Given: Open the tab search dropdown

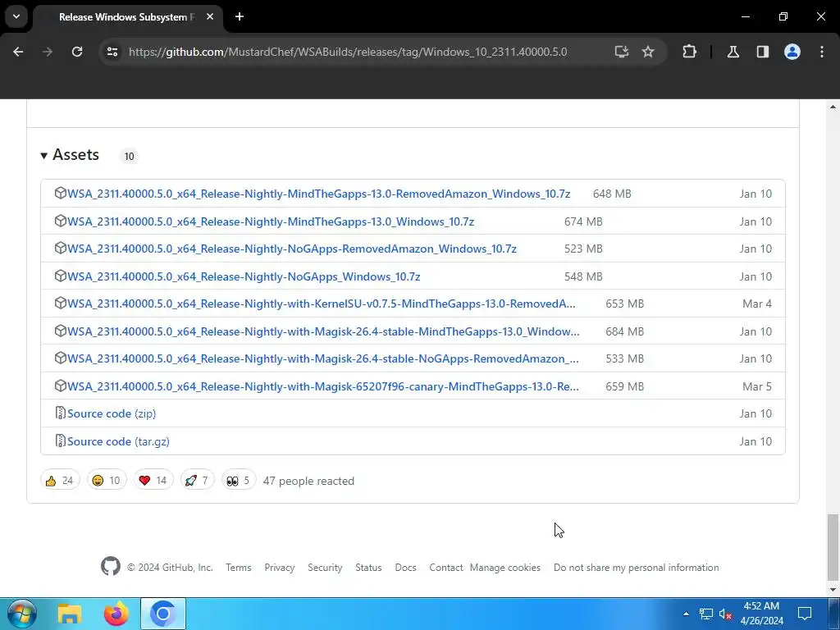Looking at the screenshot, I should [16, 16].
